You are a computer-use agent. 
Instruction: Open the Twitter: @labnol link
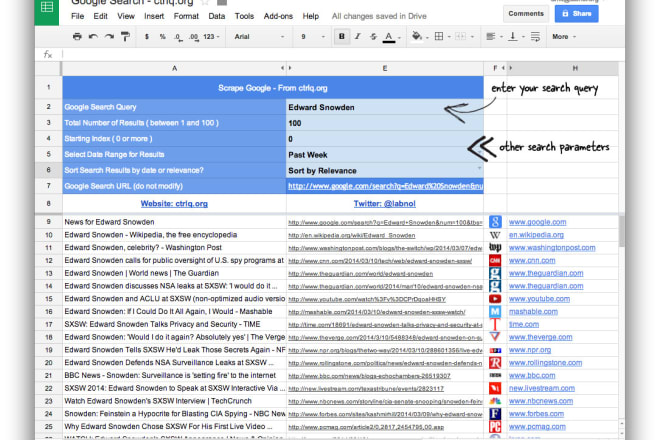[x=385, y=204]
